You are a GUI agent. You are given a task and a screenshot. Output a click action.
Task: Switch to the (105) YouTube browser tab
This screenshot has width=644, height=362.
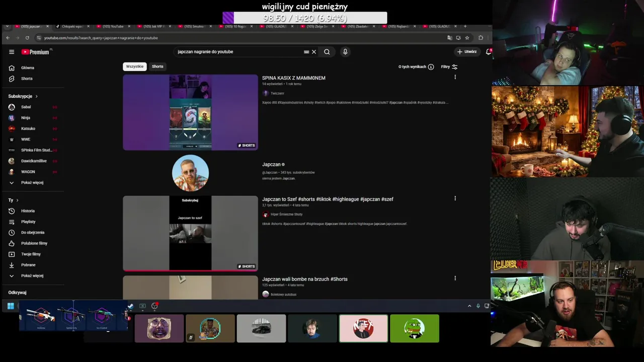pyautogui.click(x=113, y=26)
